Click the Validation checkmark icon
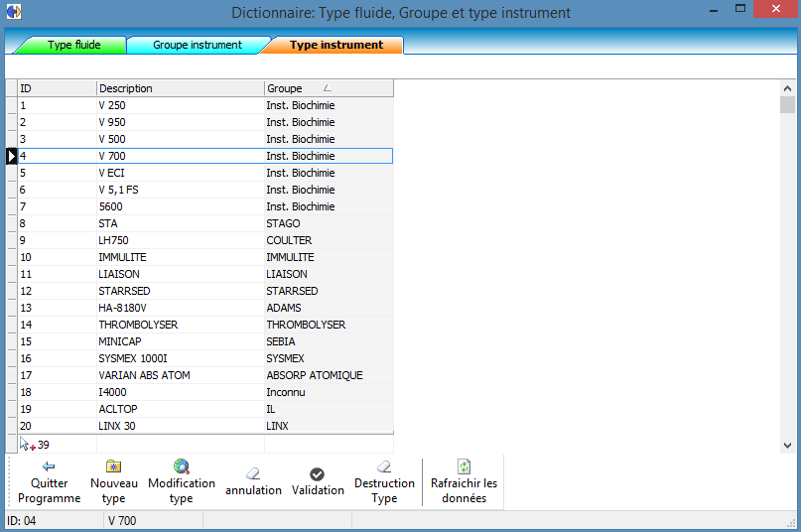 [318, 474]
